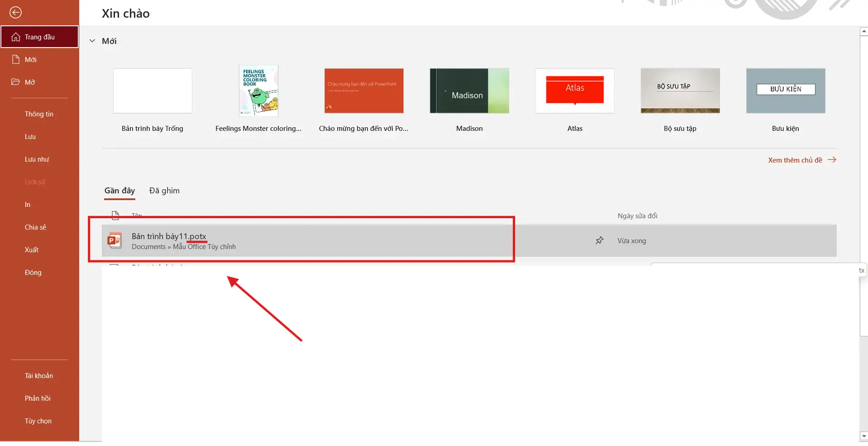Select the Trang đầu home icon
The width and height of the screenshot is (868, 446).
tap(16, 36)
